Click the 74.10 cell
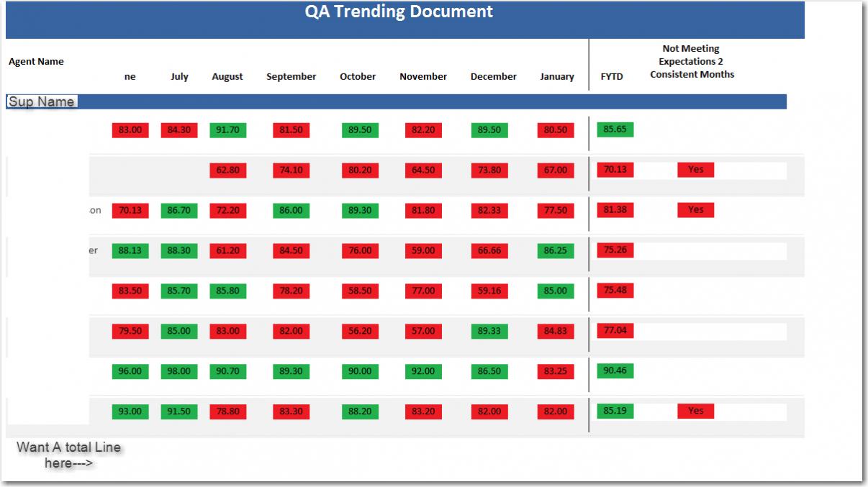The width and height of the screenshot is (868, 487). point(291,170)
